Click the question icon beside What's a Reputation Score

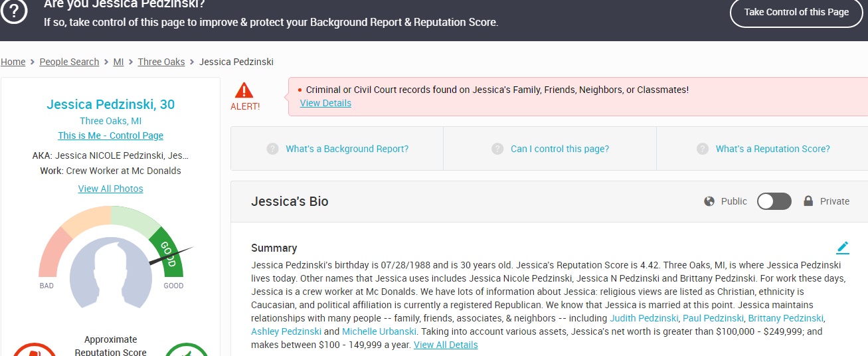click(x=703, y=149)
